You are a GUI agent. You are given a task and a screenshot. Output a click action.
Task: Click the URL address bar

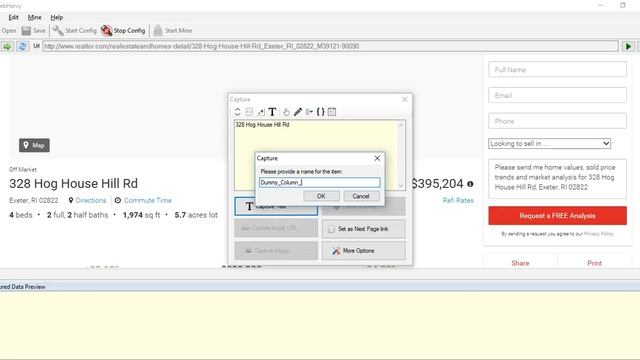(x=330, y=46)
